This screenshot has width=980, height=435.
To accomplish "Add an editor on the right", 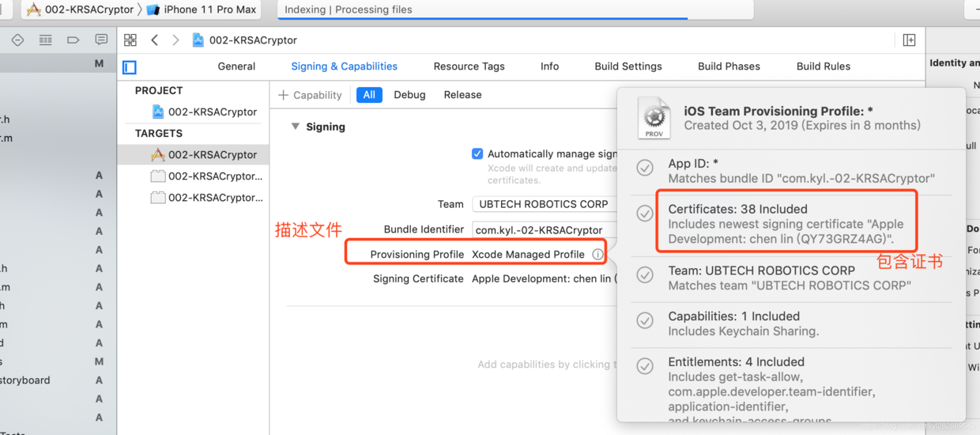I will (910, 40).
